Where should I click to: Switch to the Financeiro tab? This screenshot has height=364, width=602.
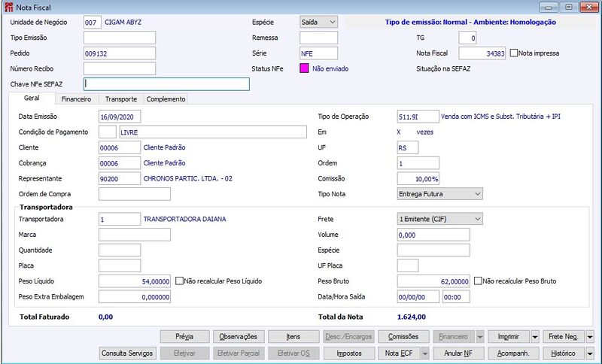77,99
